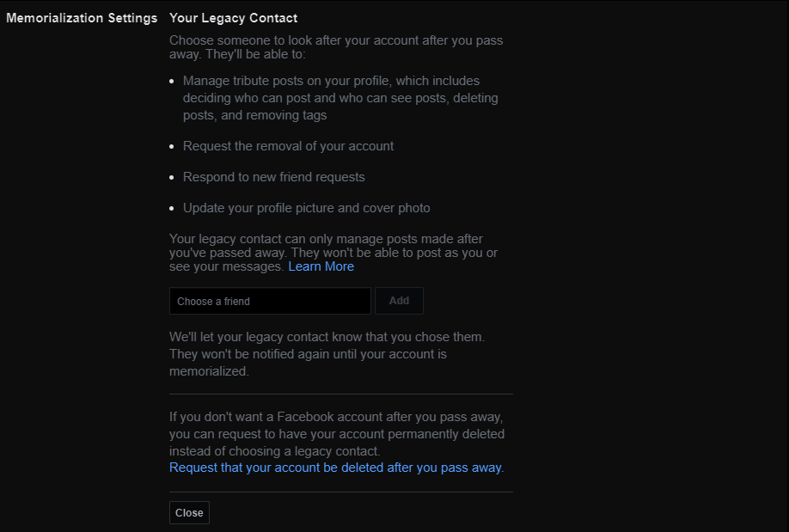Viewport: 789px width, 532px height.
Task: Submit legacy contact via the Add control
Action: [x=399, y=301]
